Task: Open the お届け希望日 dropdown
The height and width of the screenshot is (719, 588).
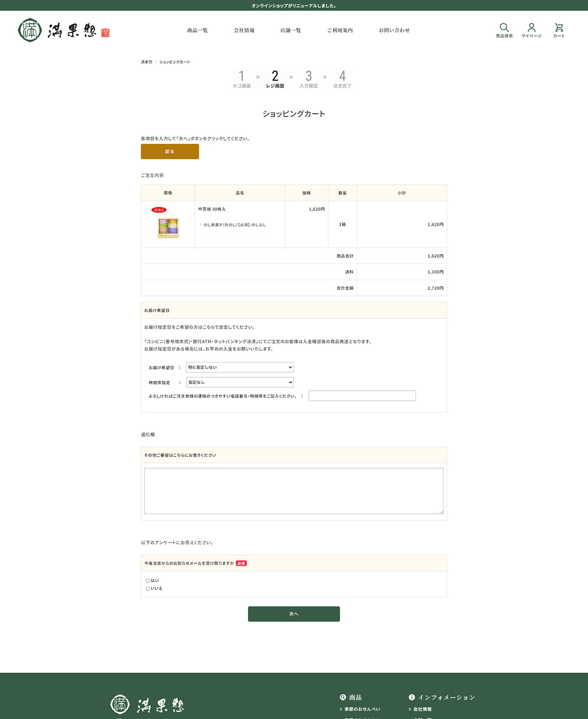Action: [x=240, y=367]
